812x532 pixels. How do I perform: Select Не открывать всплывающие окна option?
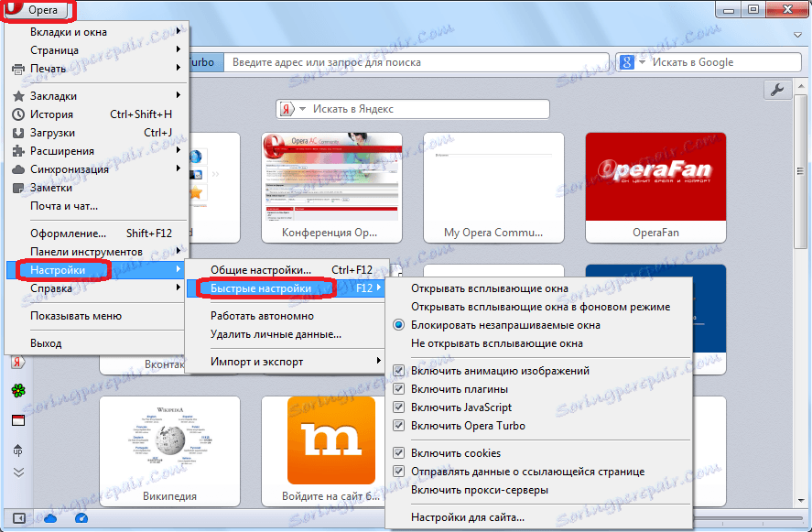[x=538, y=343]
